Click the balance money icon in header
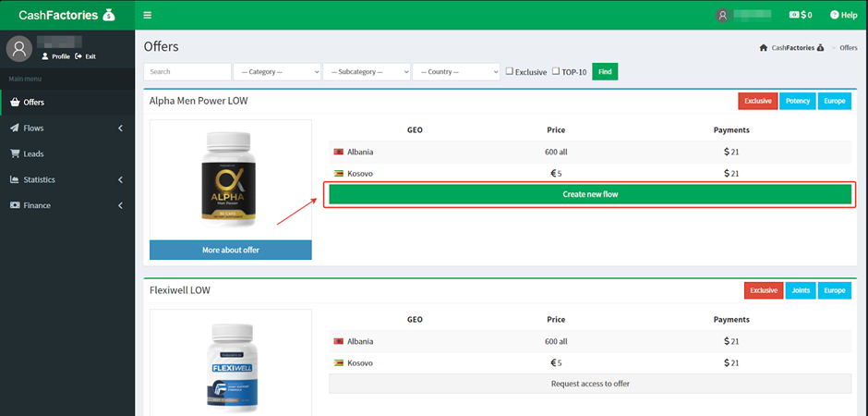 (793, 15)
